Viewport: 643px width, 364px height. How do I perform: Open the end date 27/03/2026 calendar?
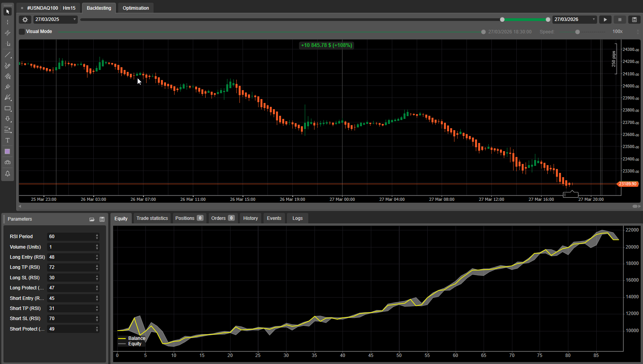click(594, 19)
